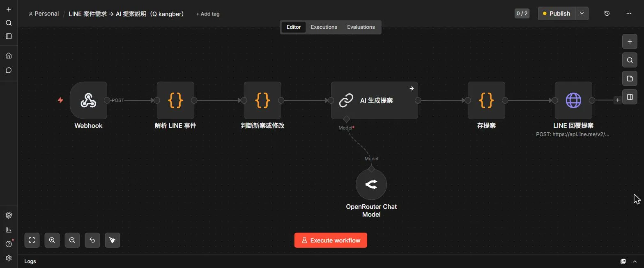Select the LINE 回覆提案 HTTP request node
644x268 pixels.
573,100
